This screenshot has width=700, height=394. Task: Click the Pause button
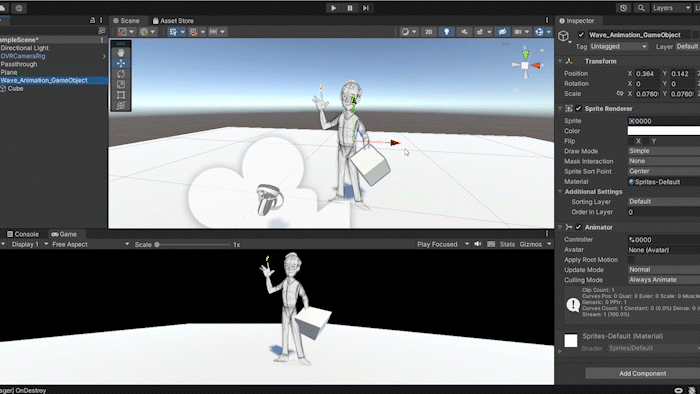350,8
